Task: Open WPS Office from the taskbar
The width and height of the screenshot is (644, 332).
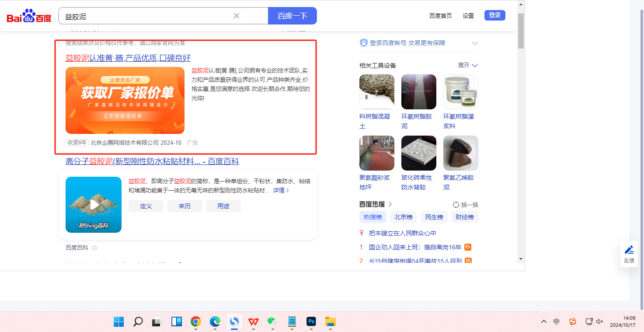Action: click(254, 322)
